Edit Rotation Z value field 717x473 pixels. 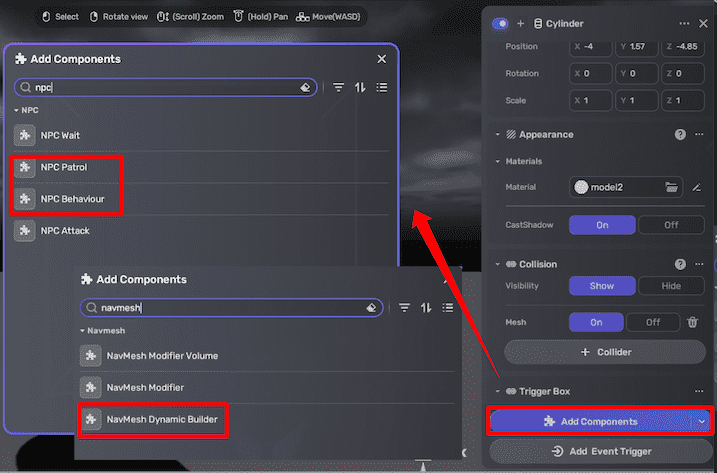point(683,74)
